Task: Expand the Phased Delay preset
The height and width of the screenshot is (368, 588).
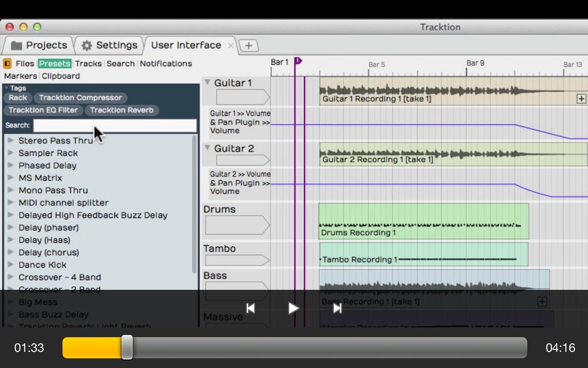Action: 11,165
